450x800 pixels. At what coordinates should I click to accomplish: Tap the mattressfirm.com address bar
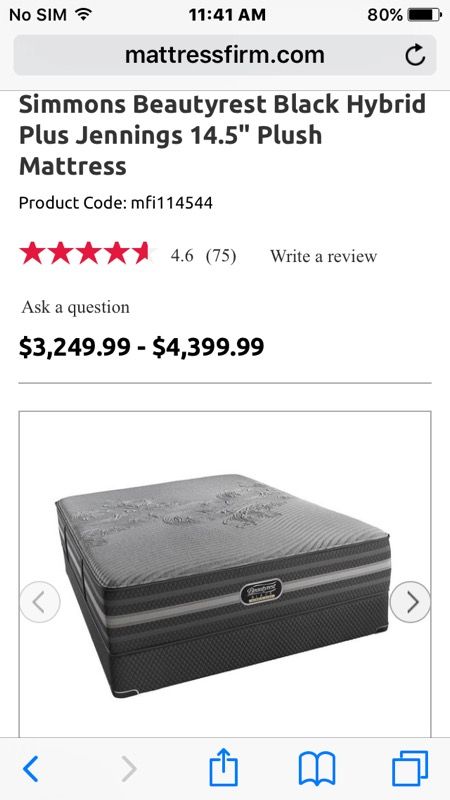225,55
